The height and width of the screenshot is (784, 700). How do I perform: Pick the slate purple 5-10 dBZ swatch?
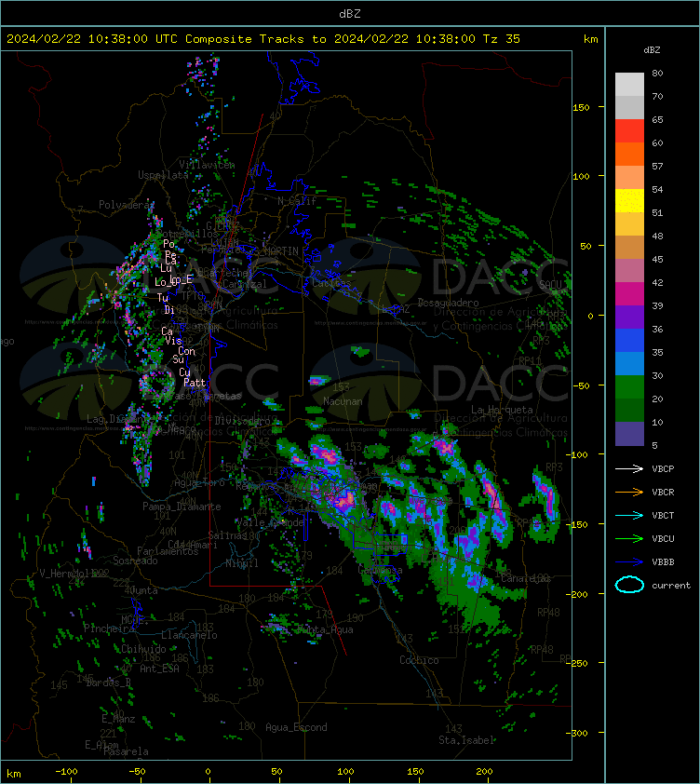[629, 434]
